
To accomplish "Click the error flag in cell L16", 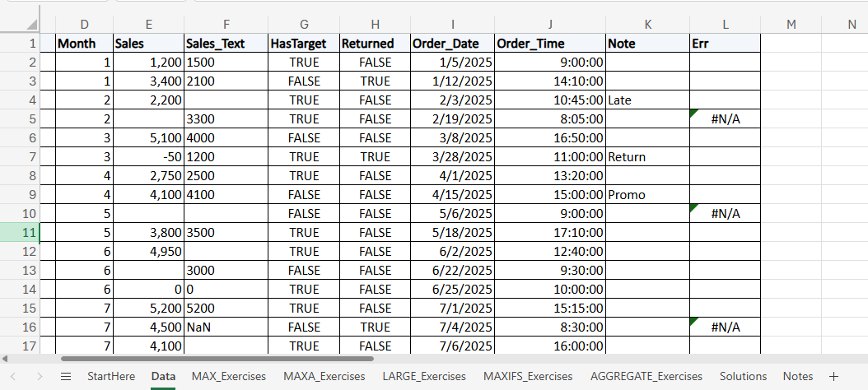I will [x=693, y=322].
